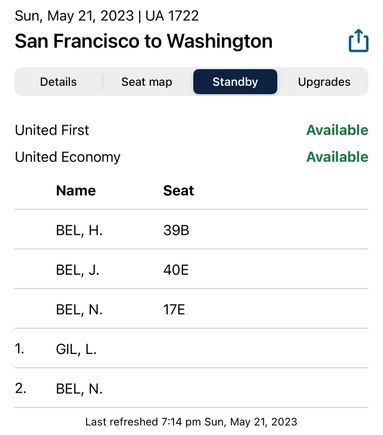Tap the Last refreshed timestamp

[191, 422]
